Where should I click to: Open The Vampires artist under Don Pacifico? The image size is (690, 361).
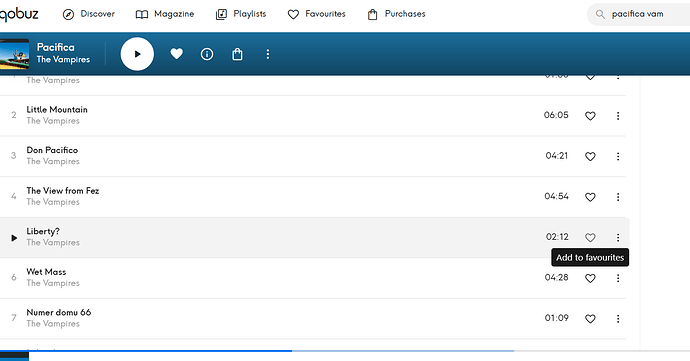(53, 161)
